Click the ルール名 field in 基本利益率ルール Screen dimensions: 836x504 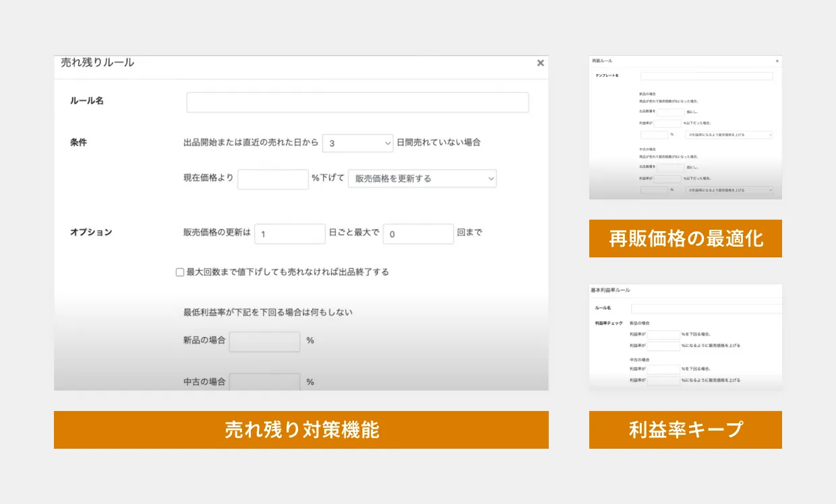click(x=706, y=309)
